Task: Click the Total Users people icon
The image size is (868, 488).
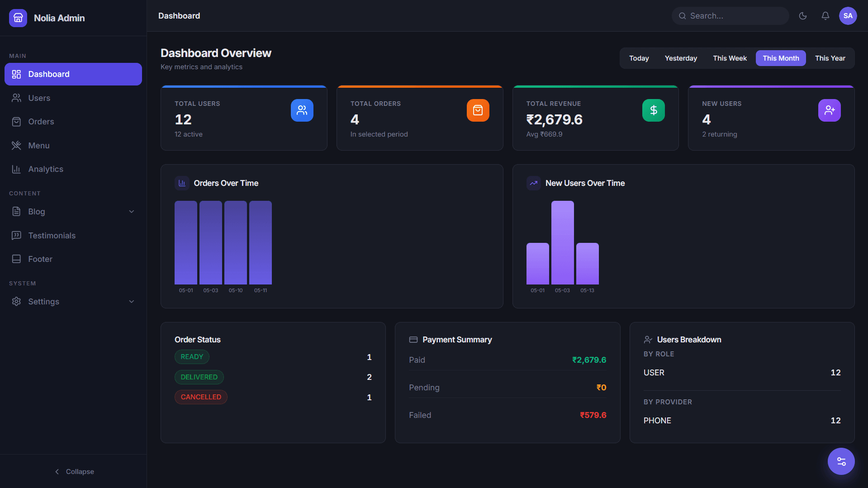Action: (x=302, y=110)
